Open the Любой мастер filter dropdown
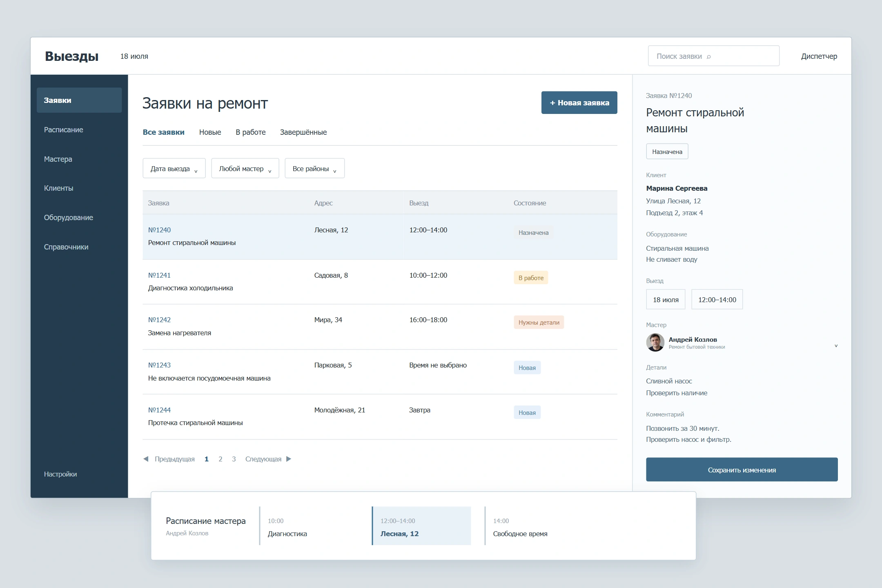 [245, 168]
